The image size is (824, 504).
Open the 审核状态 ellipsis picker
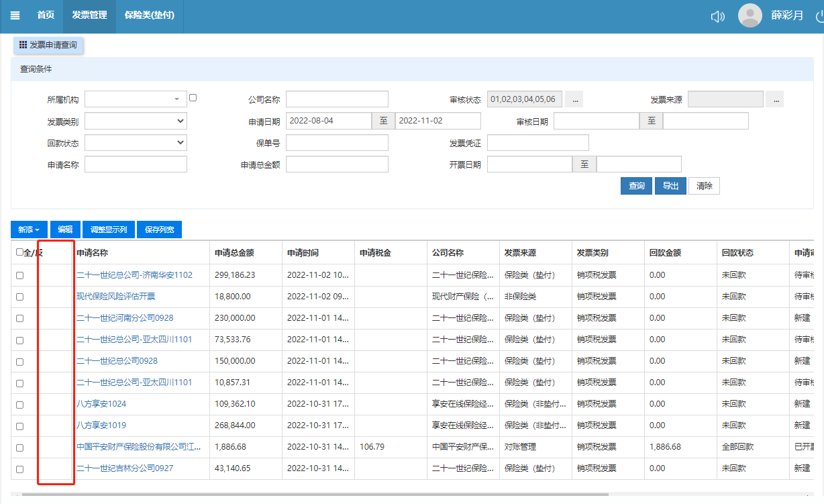pos(573,99)
